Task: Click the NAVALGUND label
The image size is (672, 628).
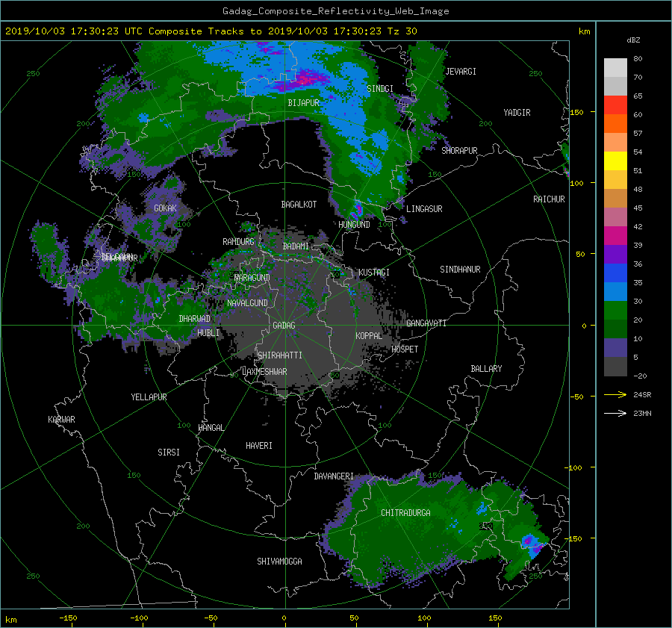Action: point(247,303)
